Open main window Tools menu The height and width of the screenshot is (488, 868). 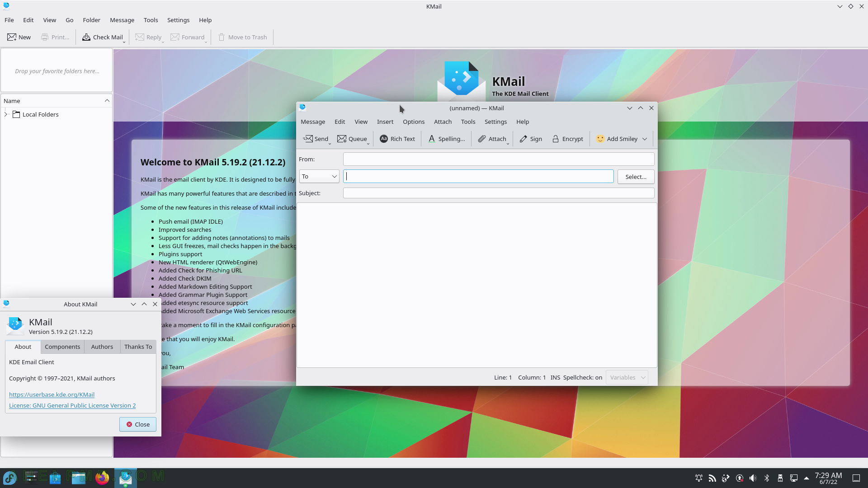pyautogui.click(x=151, y=20)
